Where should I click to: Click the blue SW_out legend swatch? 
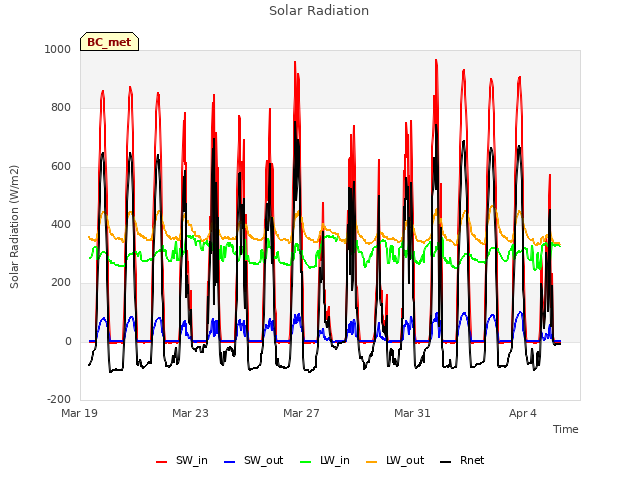pyautogui.click(x=230, y=462)
